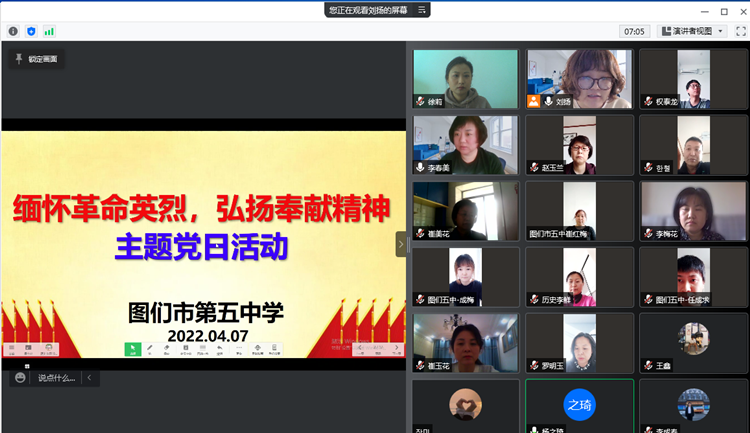Click the muted mic icon beside 王鑫
The height and width of the screenshot is (433, 750).
click(648, 366)
